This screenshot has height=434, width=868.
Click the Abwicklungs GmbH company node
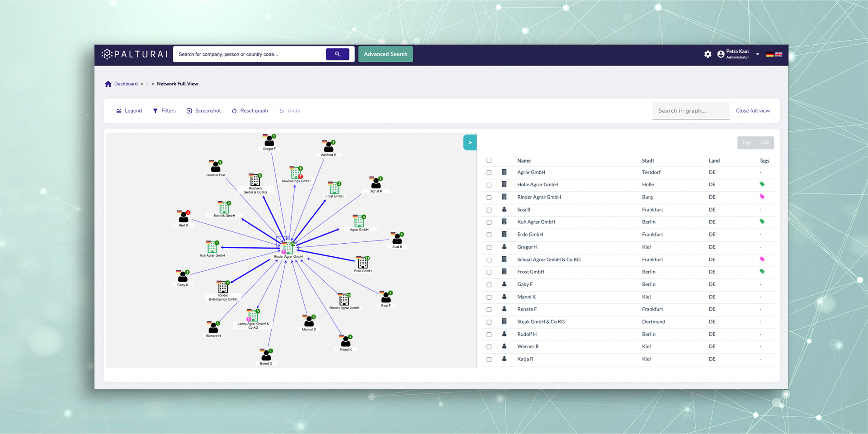[296, 173]
